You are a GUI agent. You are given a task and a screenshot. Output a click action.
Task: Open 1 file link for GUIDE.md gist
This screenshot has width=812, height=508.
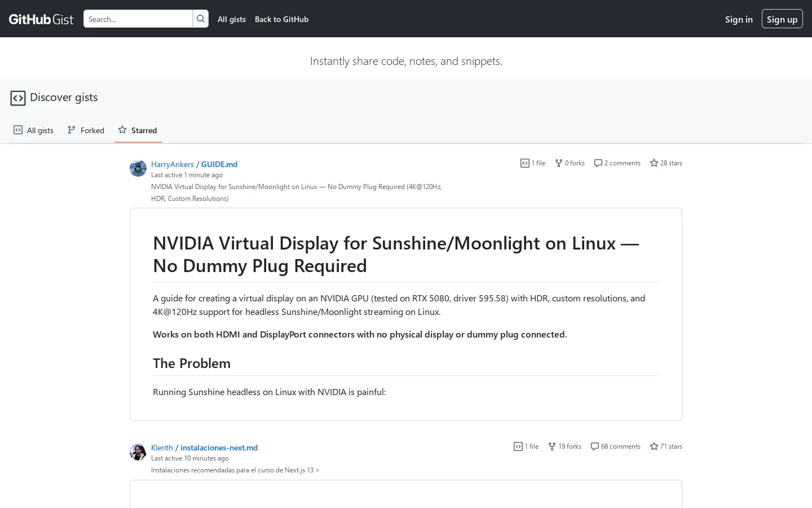tap(533, 163)
